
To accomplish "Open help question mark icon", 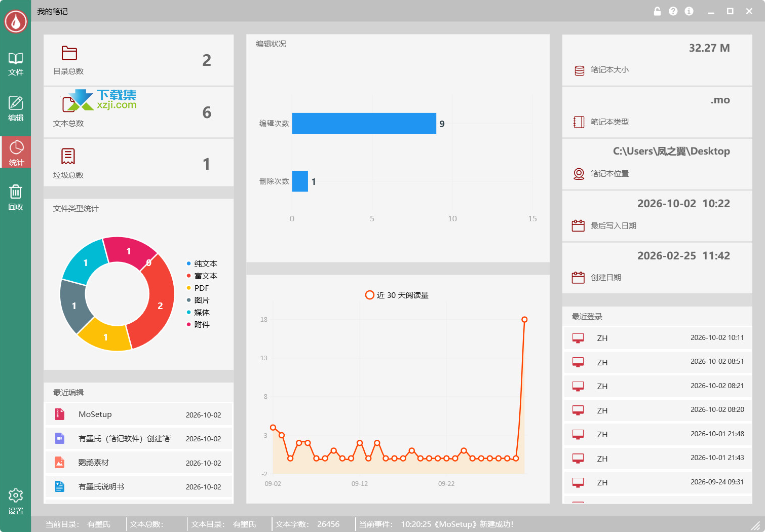I will click(x=673, y=11).
